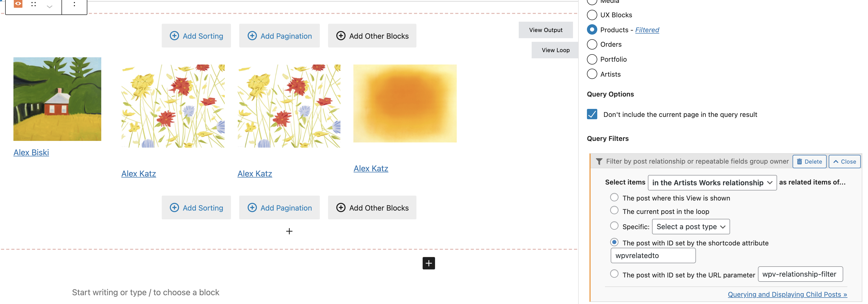Switch to the View Loop tab
This screenshot has height=304, width=868.
(555, 50)
